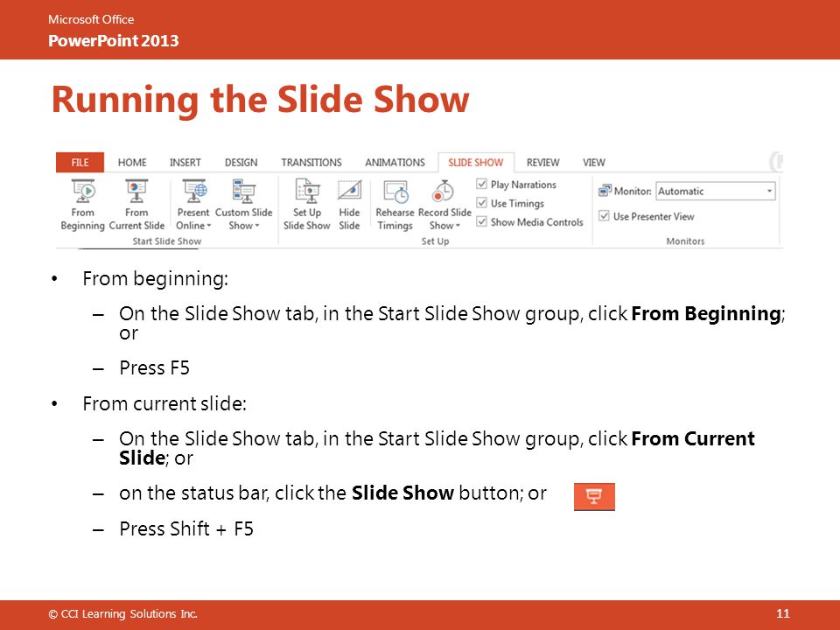Toggle Hide Slide command
The height and width of the screenshot is (630, 840).
click(349, 205)
